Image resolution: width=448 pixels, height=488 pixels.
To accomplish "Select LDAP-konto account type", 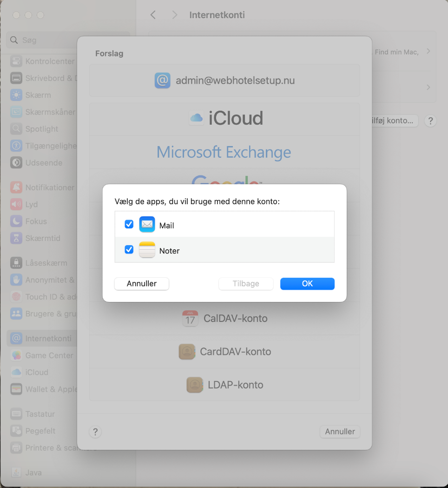I will click(x=224, y=385).
